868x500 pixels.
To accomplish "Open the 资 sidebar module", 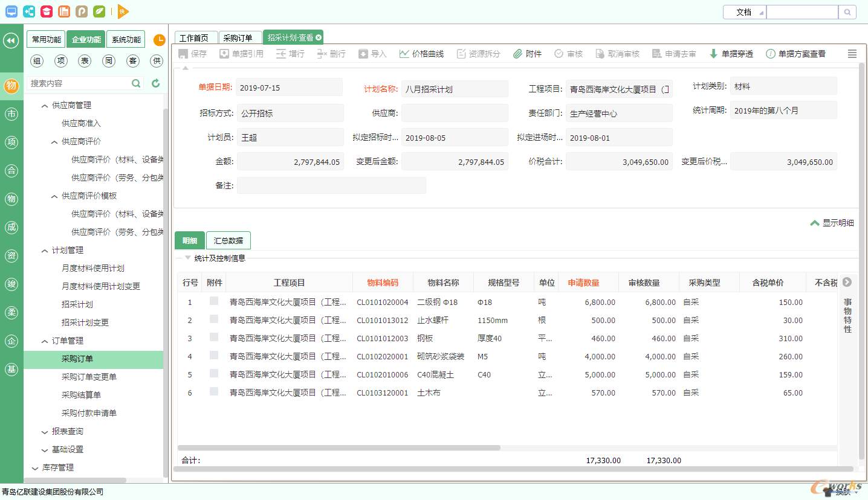I will pos(11,255).
